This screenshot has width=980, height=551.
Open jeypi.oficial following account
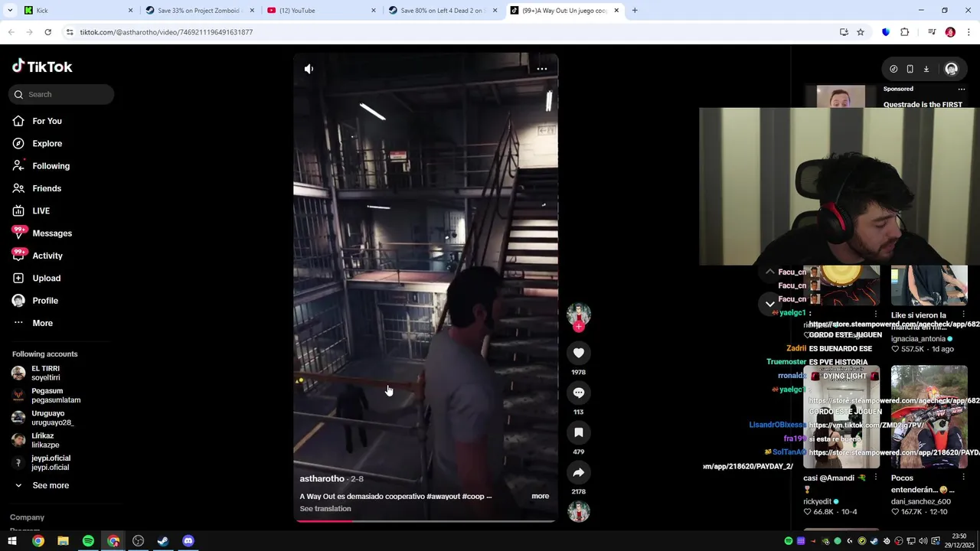[46, 462]
